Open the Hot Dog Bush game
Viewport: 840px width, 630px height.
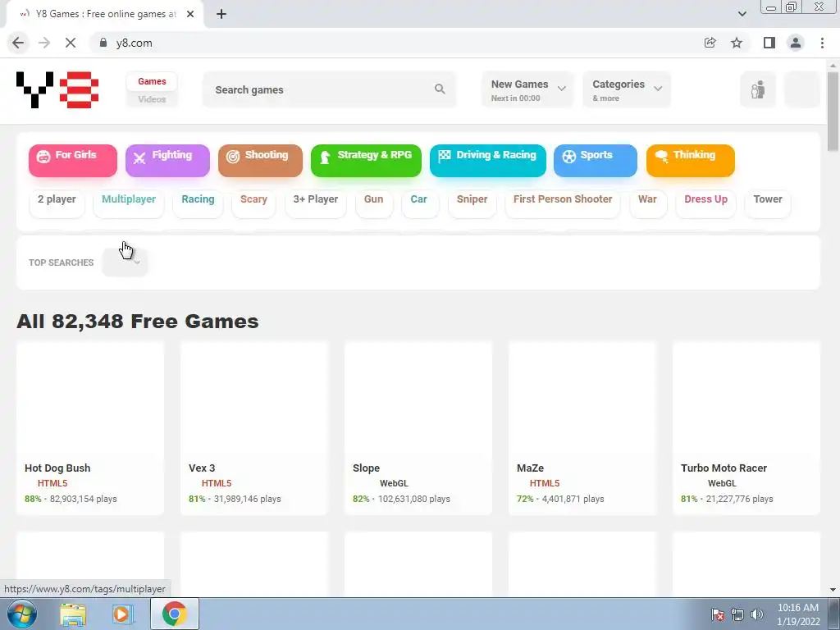pos(90,428)
